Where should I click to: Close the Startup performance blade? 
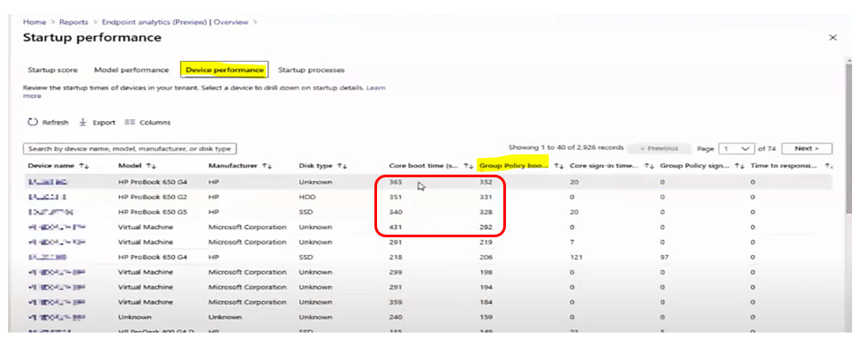(x=833, y=38)
